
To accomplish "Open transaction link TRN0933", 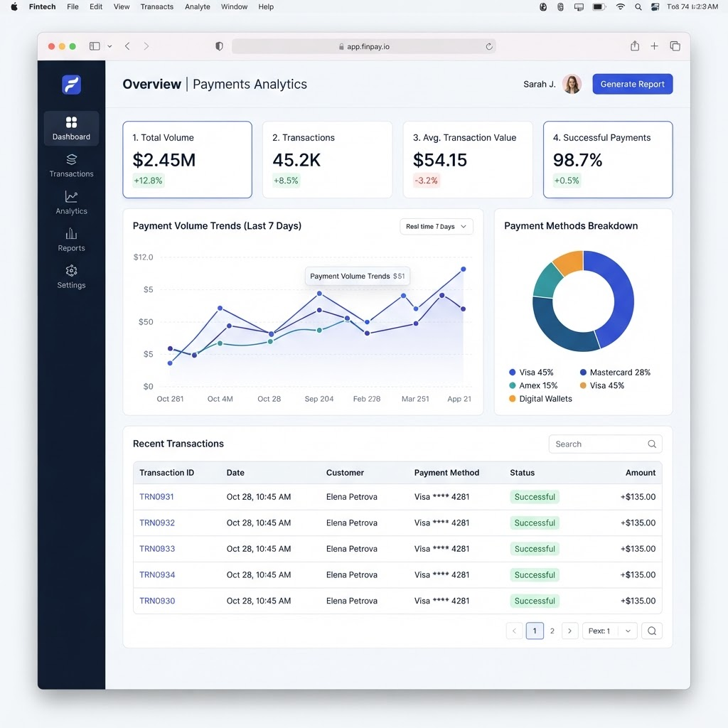I will [x=157, y=549].
